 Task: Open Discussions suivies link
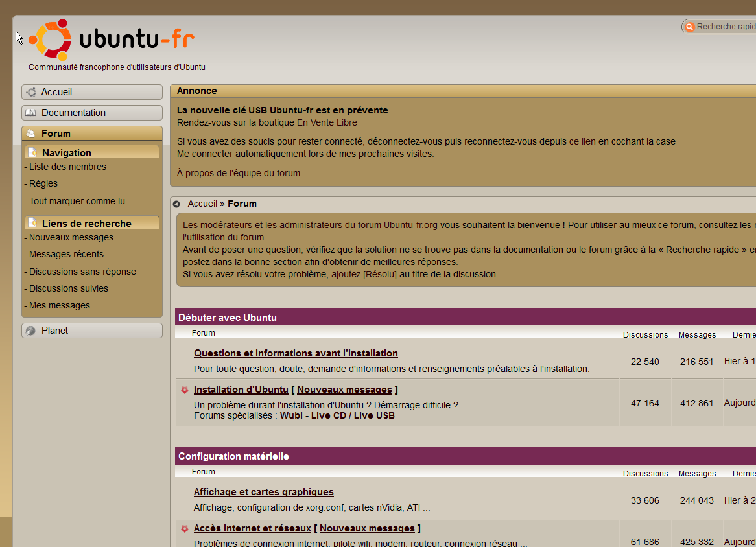(69, 288)
